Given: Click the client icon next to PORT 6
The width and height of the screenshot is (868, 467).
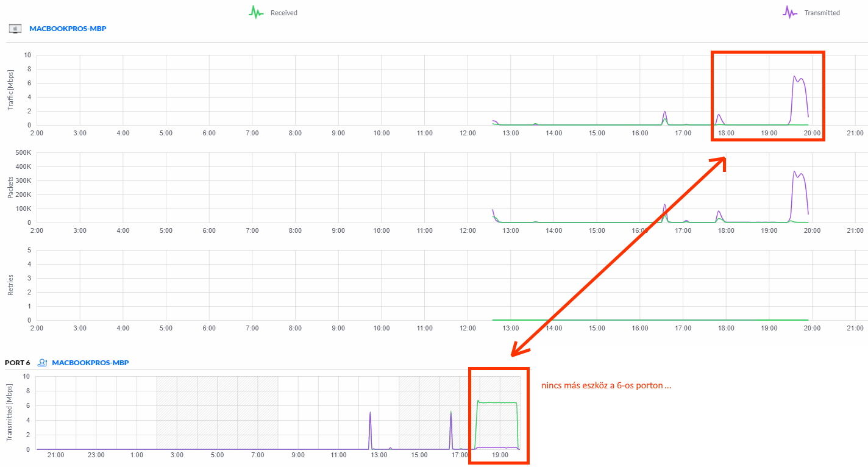Looking at the screenshot, I should tap(43, 363).
